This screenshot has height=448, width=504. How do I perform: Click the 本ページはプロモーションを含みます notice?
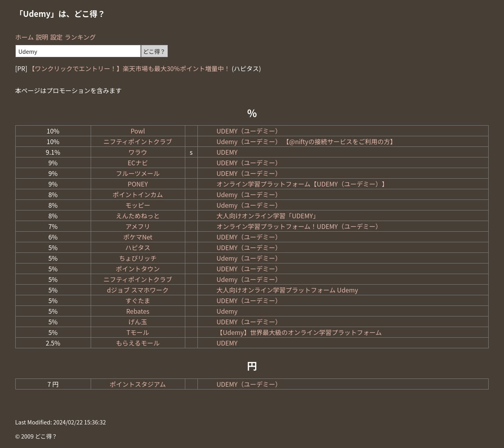click(68, 90)
